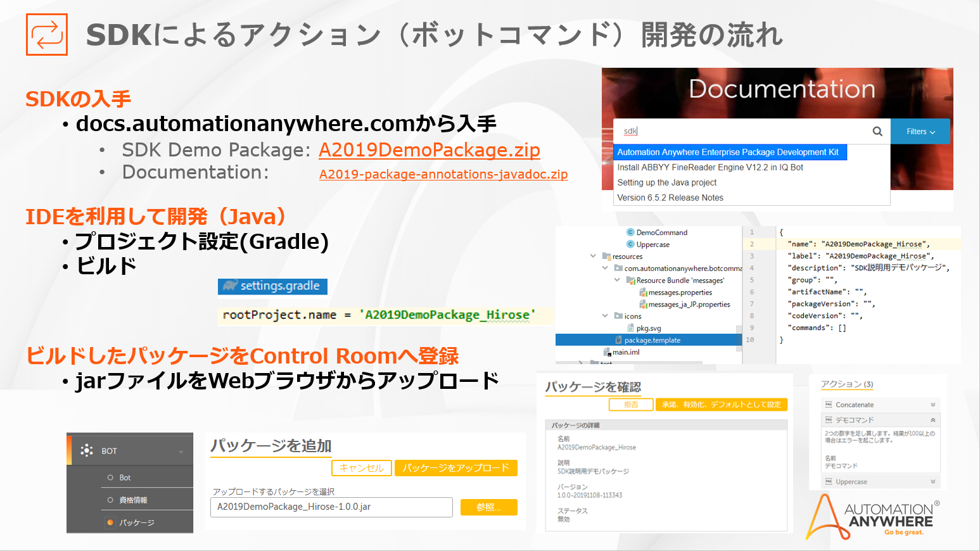The height and width of the screenshot is (551, 980).
Task: Click 承諾、有効化、デフォルトとして設定 button
Action: pyautogui.click(x=722, y=405)
